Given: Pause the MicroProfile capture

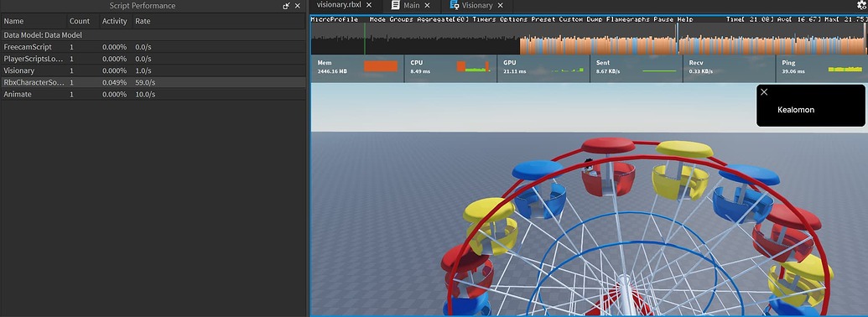Looking at the screenshot, I should tap(663, 18).
